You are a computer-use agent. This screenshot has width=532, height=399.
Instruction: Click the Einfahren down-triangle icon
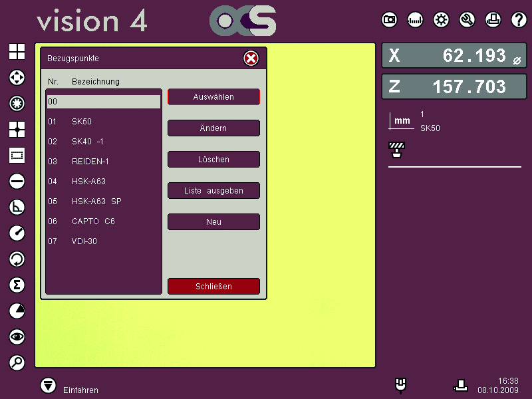[x=48, y=386]
